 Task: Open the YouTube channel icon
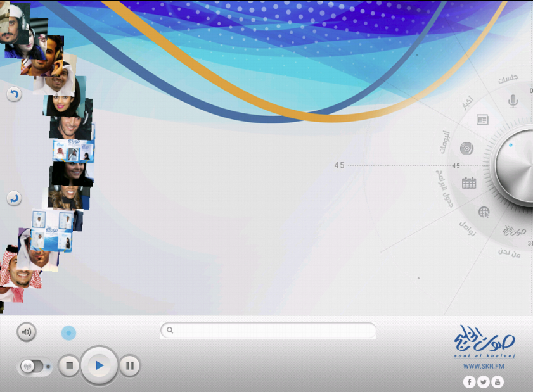[498, 382]
